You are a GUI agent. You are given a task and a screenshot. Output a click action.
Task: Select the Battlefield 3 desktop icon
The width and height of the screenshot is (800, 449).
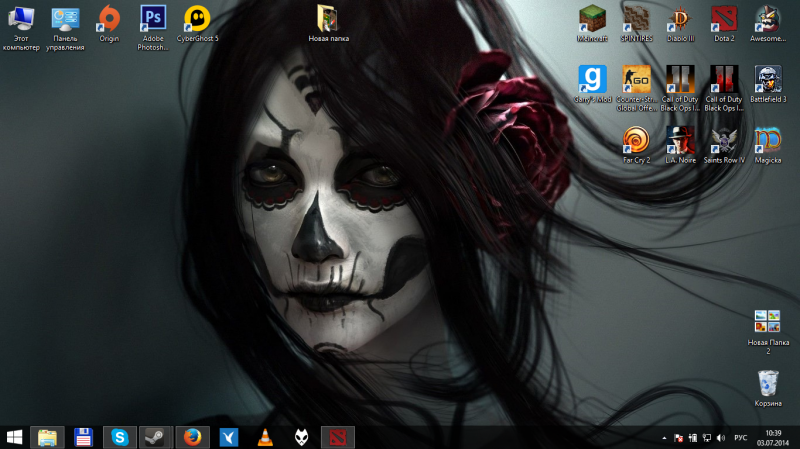pyautogui.click(x=768, y=85)
